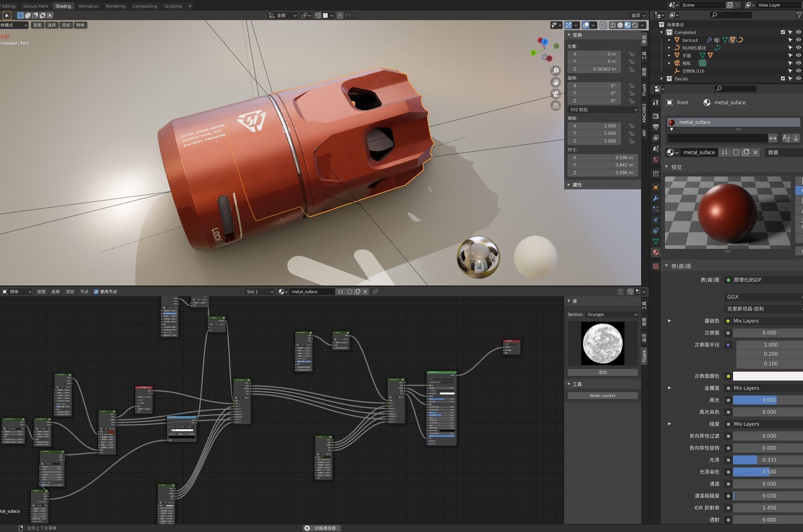Click the pan hand viewport gizmo
803x532 pixels.
[556, 82]
